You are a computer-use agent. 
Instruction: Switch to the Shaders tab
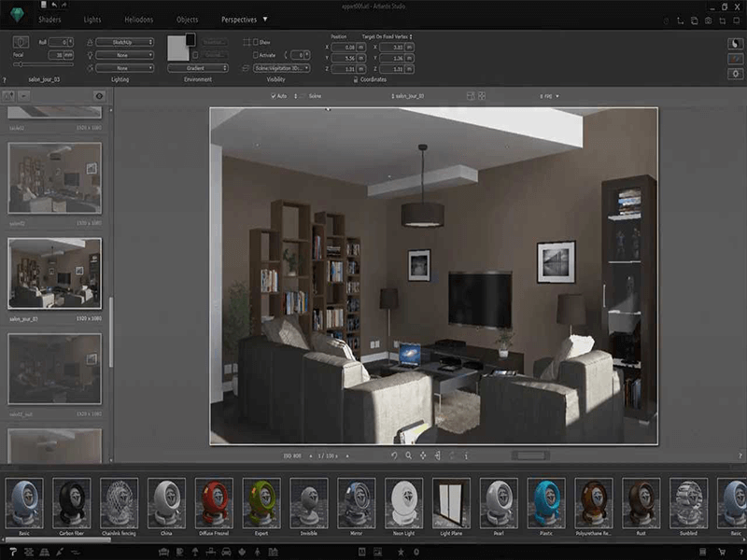[x=50, y=19]
